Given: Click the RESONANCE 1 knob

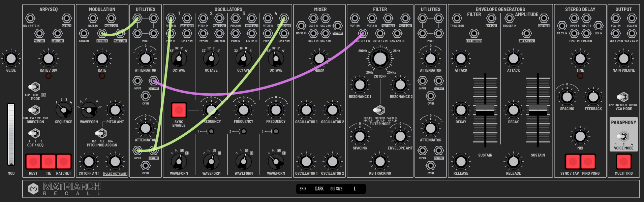Looking at the screenshot, I should pyautogui.click(x=360, y=85).
